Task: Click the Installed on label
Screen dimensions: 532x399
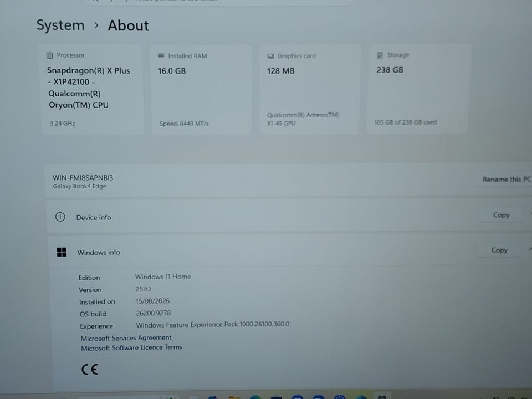Action: click(97, 302)
